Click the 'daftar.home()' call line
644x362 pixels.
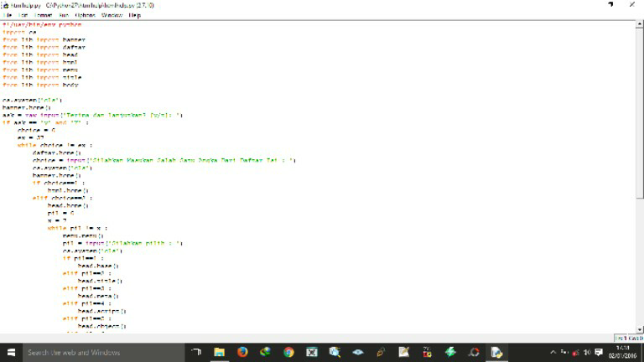click(57, 153)
